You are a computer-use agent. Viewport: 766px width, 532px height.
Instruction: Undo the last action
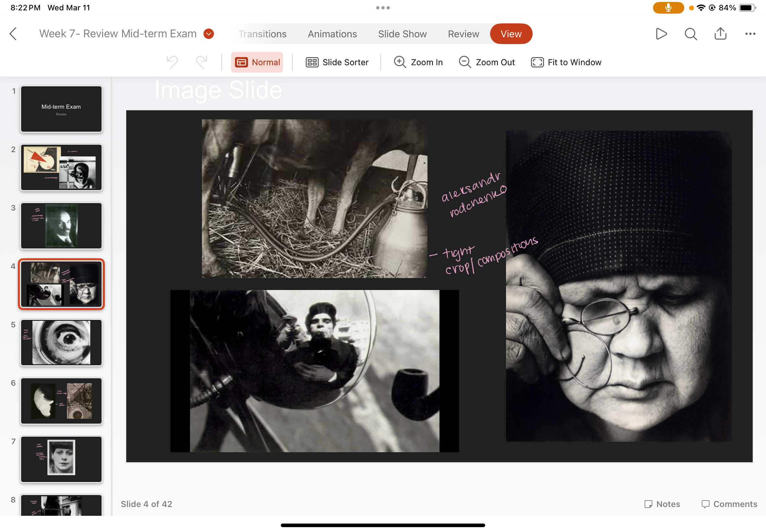(172, 62)
